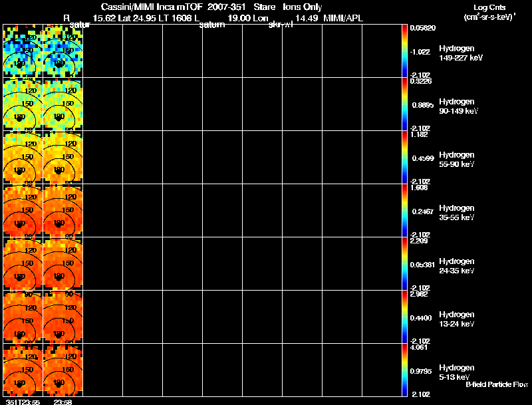Click the '2.209' scale maximum value

pos(419,241)
